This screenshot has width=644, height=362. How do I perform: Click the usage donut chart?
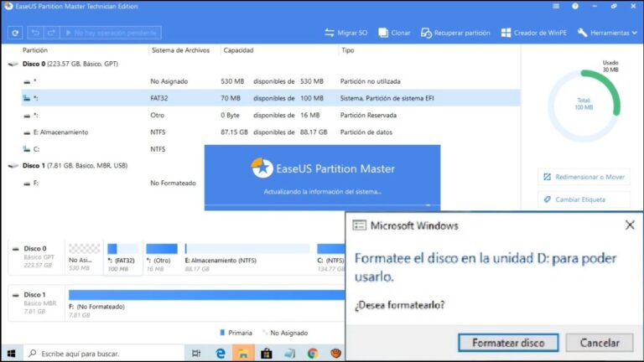584,105
